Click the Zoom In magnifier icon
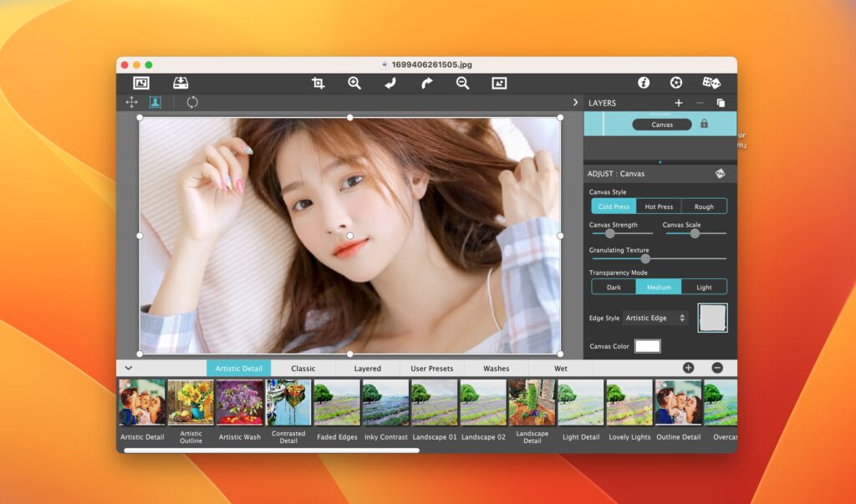Viewport: 856px width, 504px height. [354, 83]
